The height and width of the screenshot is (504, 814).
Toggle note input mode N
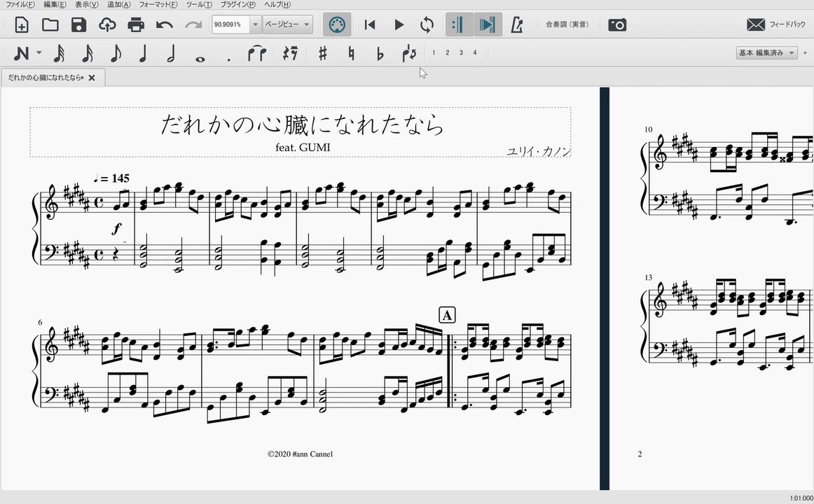21,53
